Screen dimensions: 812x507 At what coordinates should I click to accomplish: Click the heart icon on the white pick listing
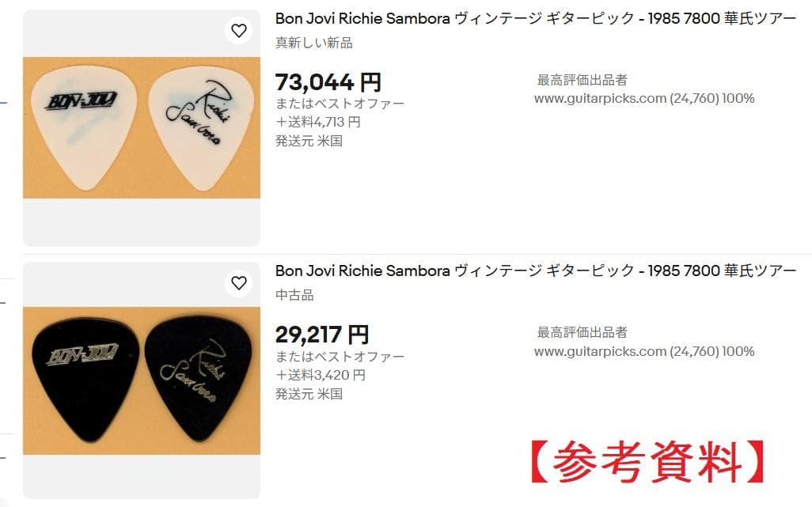tap(238, 31)
